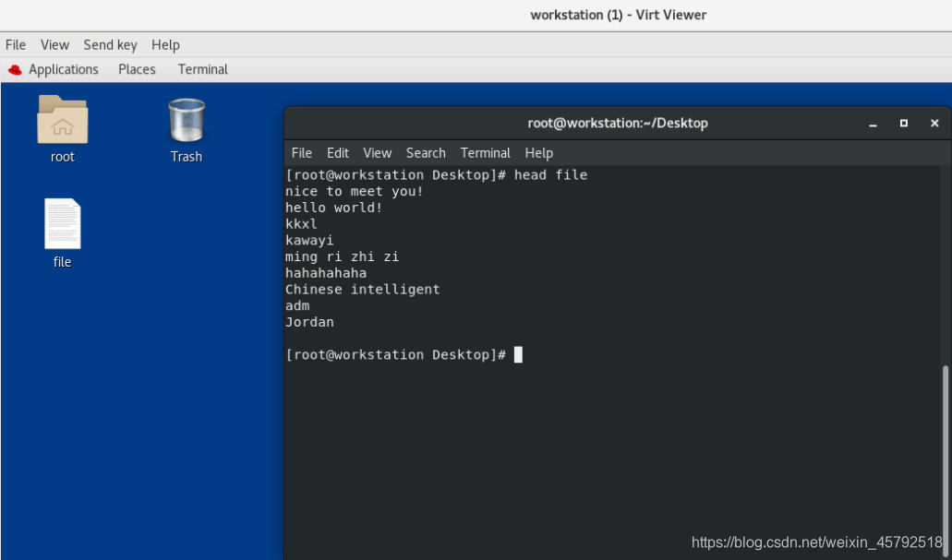
Task: Open terminal window File menu
Action: [302, 153]
